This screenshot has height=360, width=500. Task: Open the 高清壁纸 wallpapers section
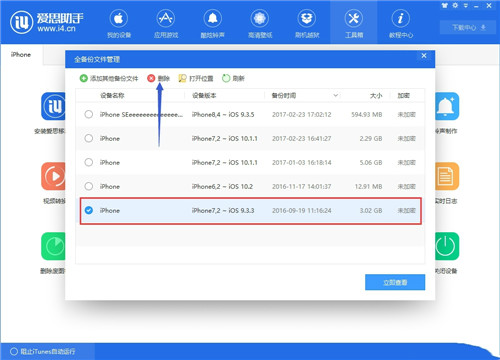[x=260, y=23]
